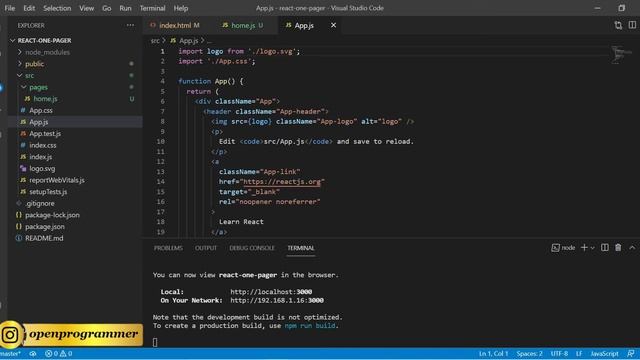Open the launch profile dropdown arrow
Image resolution: width=640 pixels, height=360 pixels.
tap(593, 248)
